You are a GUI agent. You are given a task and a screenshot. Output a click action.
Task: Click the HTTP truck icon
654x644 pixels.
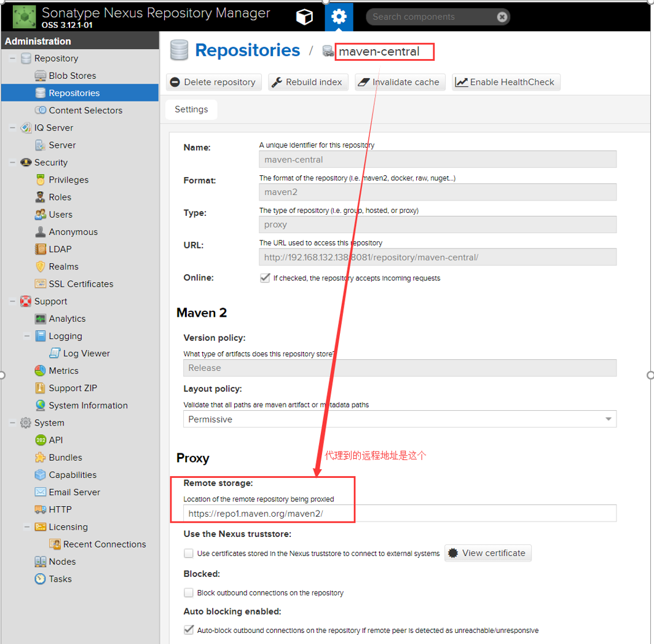(x=41, y=510)
